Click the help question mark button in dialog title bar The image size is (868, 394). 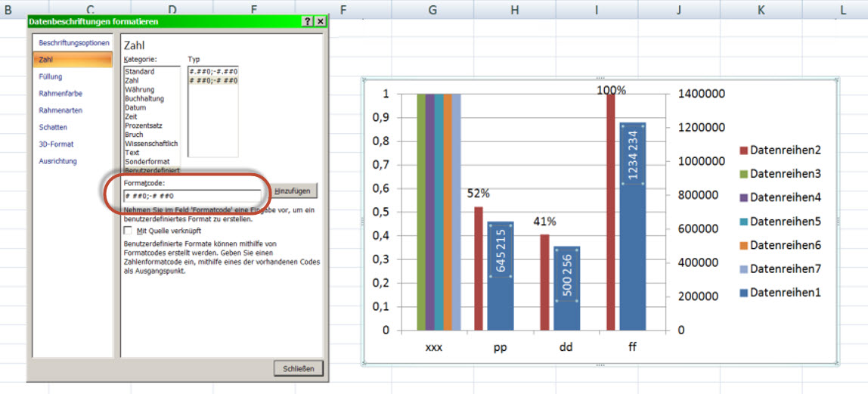[x=308, y=22]
